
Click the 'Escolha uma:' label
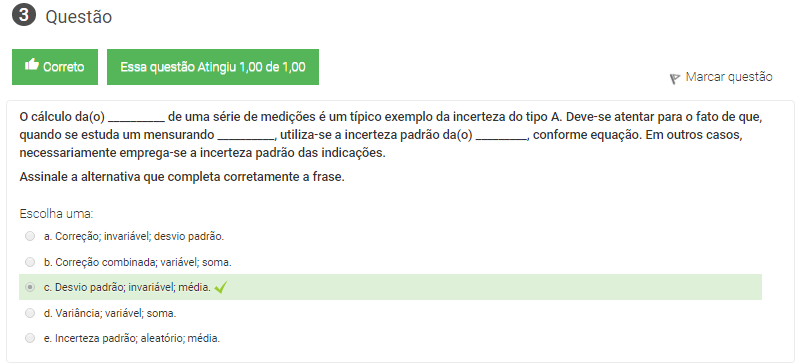click(x=56, y=214)
